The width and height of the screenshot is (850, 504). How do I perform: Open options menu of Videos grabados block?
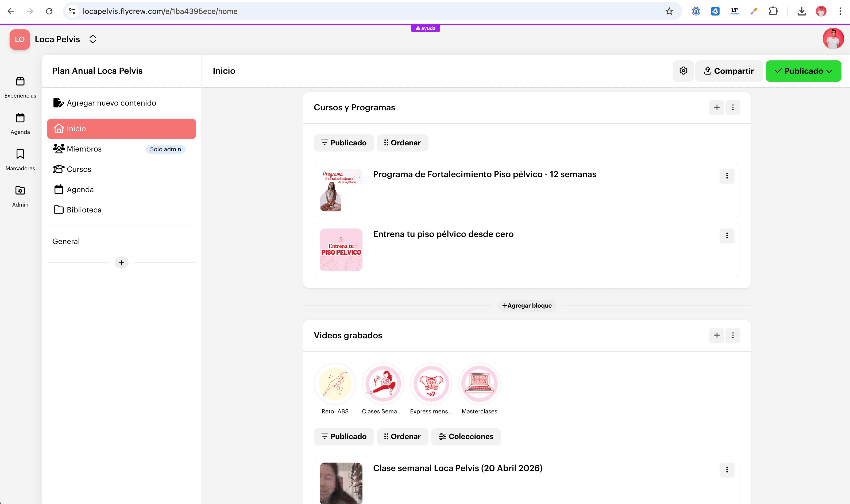pyautogui.click(x=733, y=335)
